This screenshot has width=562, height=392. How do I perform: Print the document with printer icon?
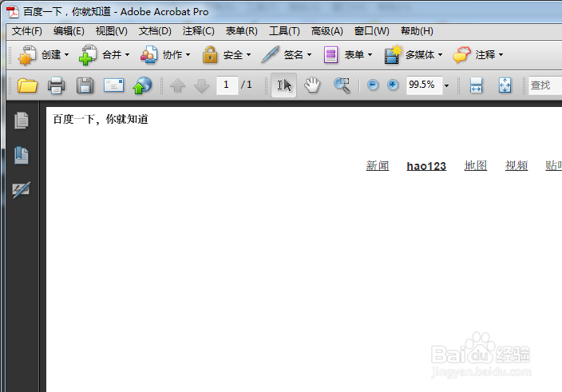tap(56, 85)
